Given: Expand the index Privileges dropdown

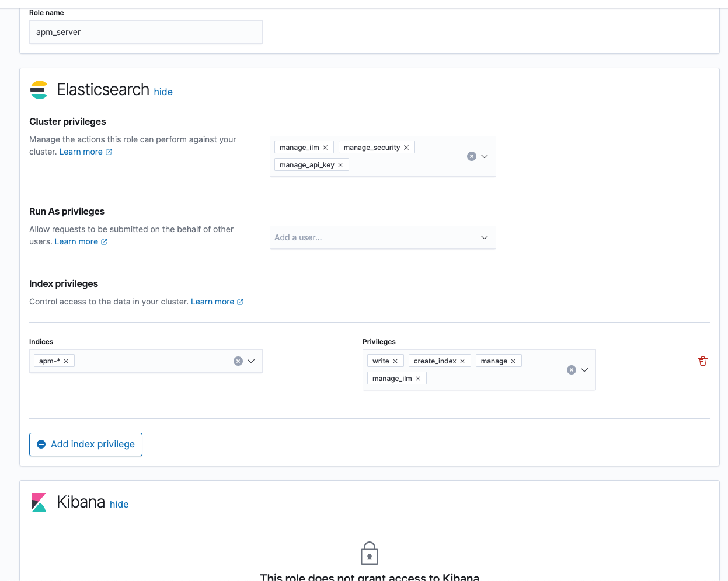Looking at the screenshot, I should tap(584, 370).
